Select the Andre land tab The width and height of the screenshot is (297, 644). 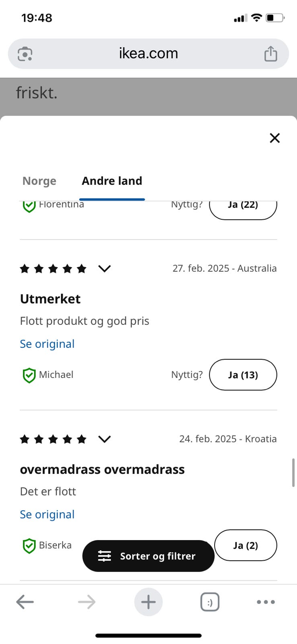pos(112,181)
